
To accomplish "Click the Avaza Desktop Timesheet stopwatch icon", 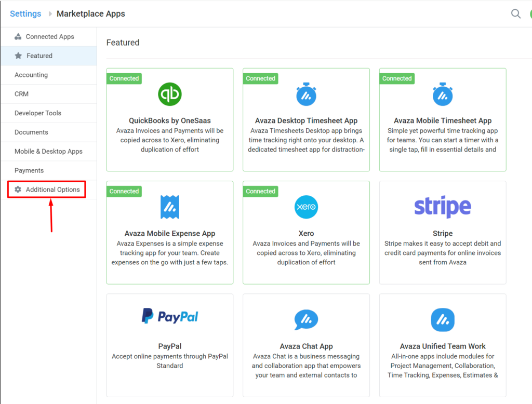I will pos(306,95).
